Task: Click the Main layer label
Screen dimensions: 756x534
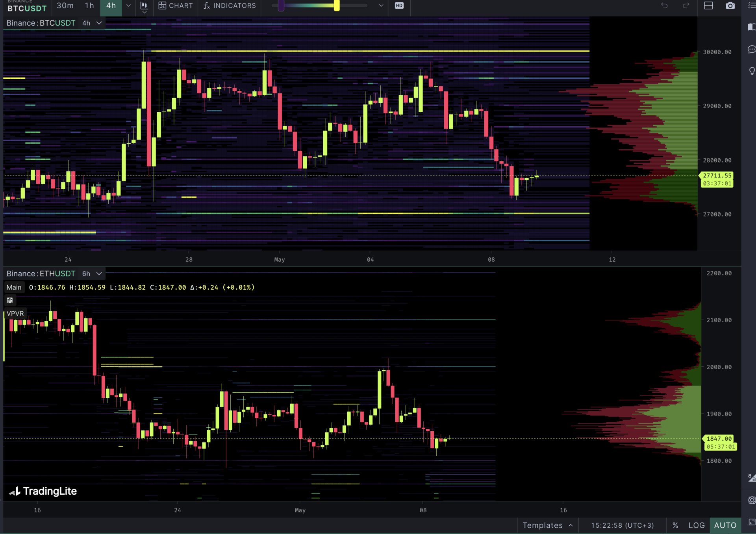Action: click(14, 287)
